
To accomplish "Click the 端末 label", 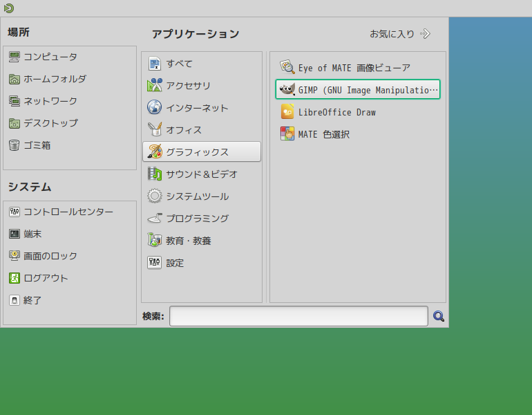I will click(32, 234).
